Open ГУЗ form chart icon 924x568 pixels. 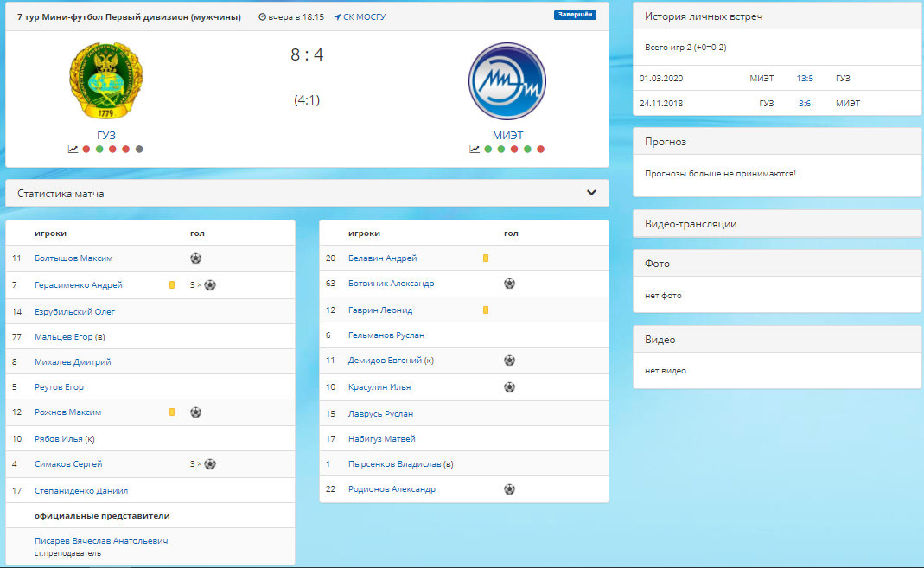coord(73,149)
